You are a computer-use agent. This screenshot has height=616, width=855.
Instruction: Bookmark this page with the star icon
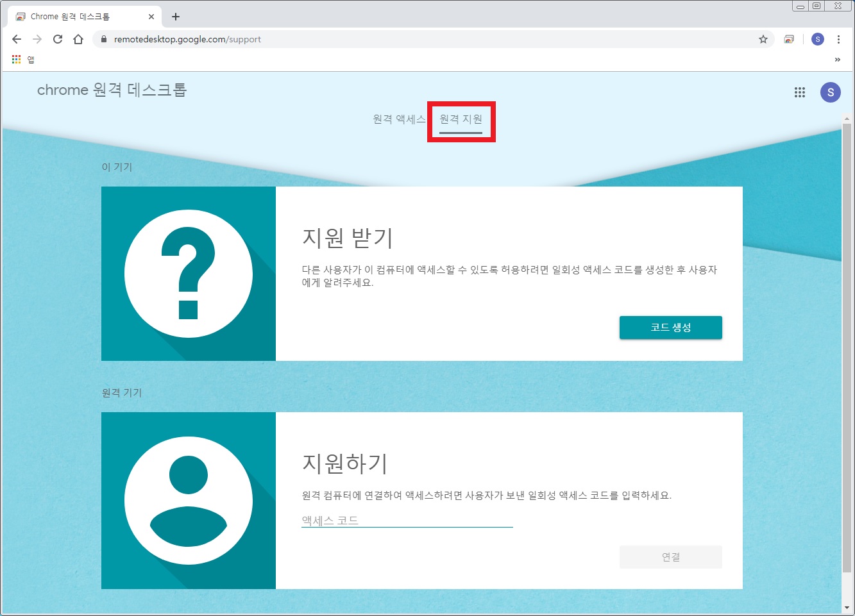point(763,39)
